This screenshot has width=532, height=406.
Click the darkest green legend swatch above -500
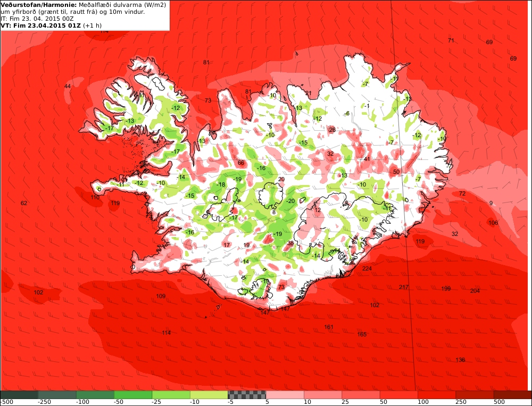[19, 394]
